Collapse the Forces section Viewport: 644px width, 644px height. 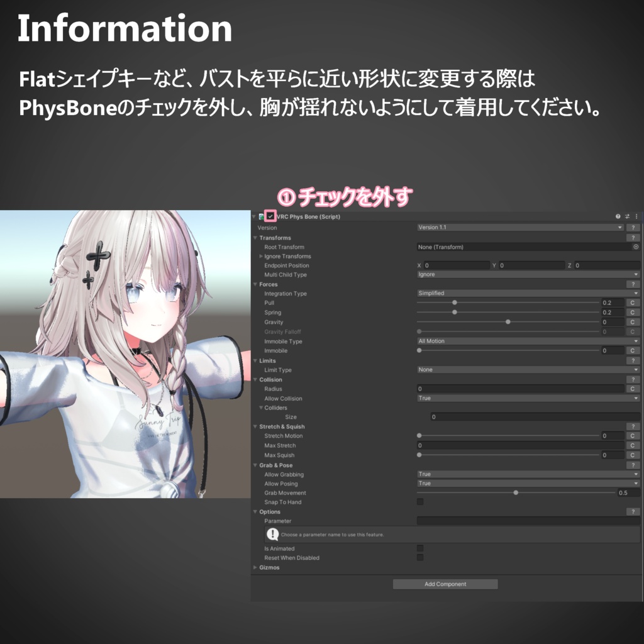pyautogui.click(x=255, y=284)
